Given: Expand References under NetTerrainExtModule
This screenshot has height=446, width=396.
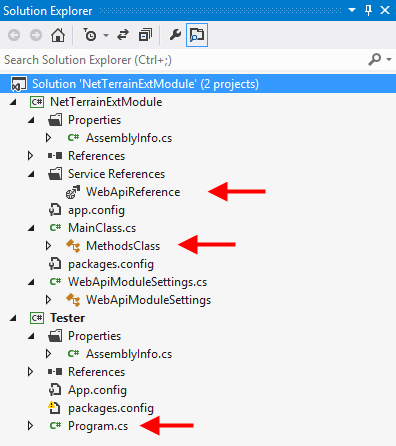Looking at the screenshot, I should click(x=30, y=156).
